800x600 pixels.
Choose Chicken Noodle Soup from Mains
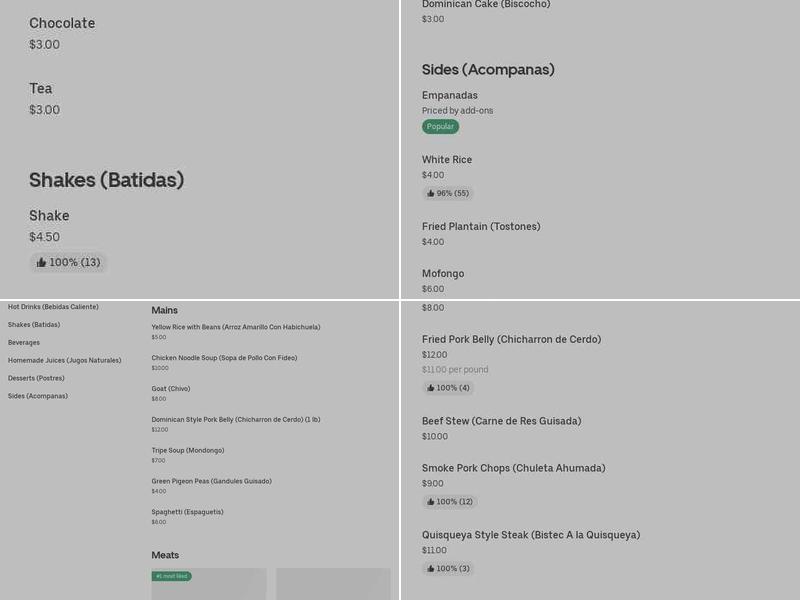tap(224, 358)
